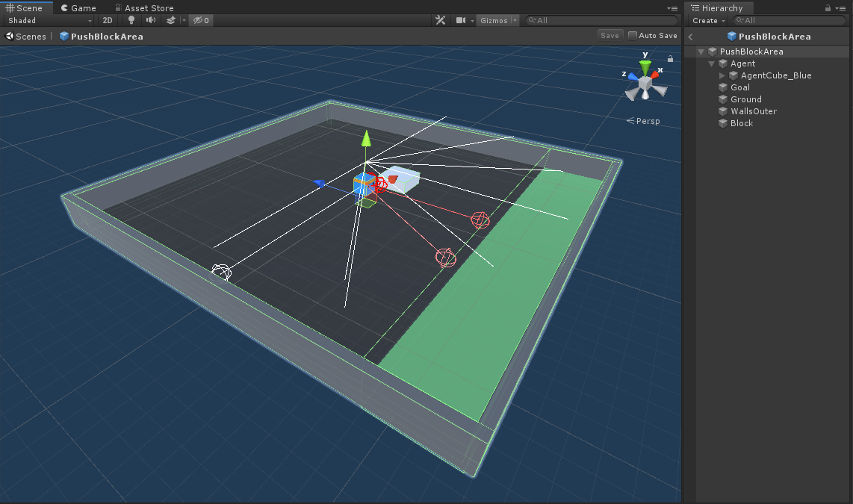Click the center cube of orientation gizmo
The width and height of the screenshot is (853, 504).
(x=645, y=83)
